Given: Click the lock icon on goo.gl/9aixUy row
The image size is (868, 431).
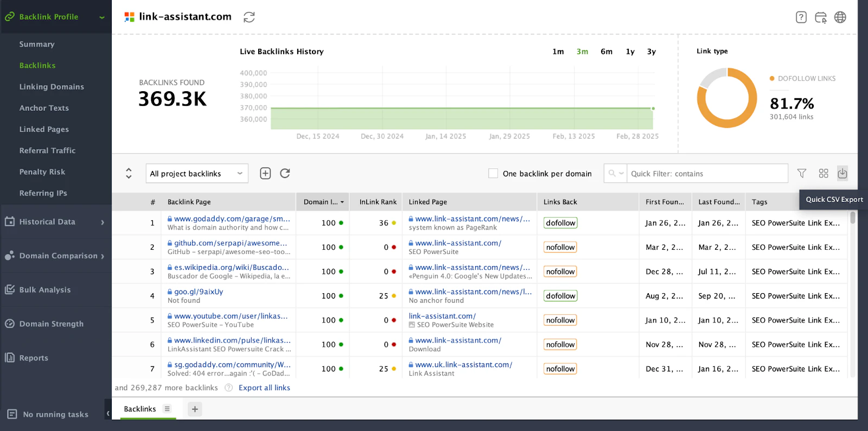Looking at the screenshot, I should 170,291.
